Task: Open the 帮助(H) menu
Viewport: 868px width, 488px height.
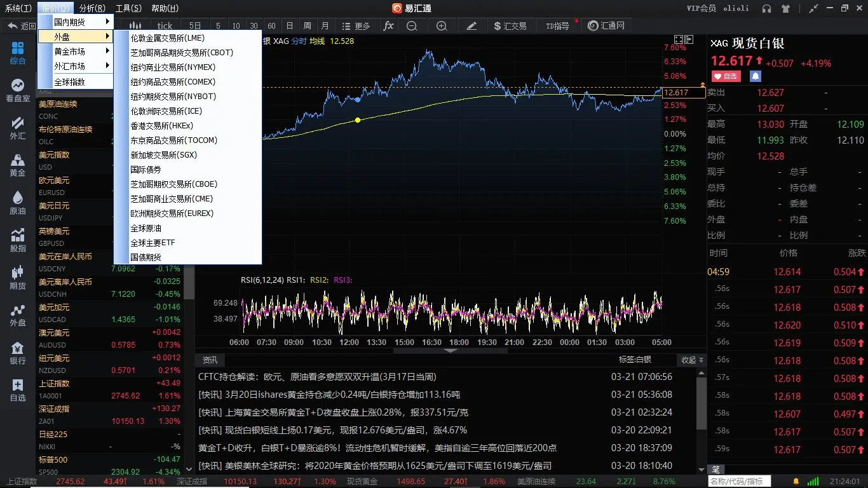Action: pos(165,8)
